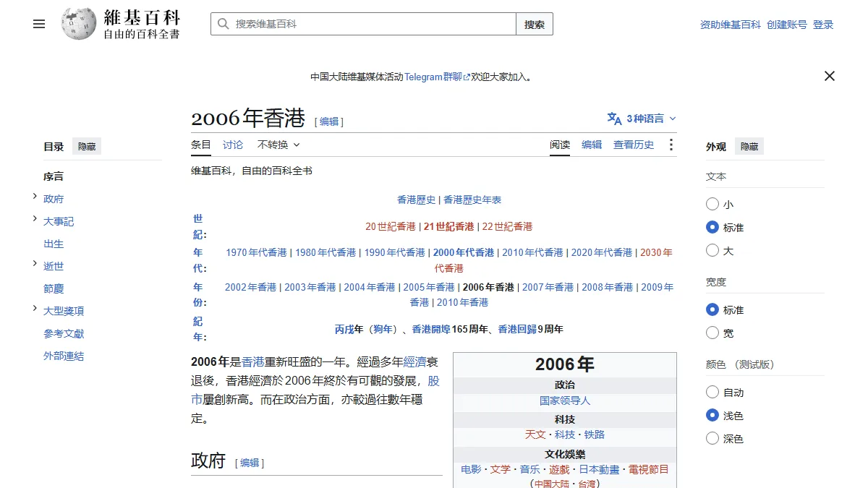Open the 香港回歸 link
The height and width of the screenshot is (488, 868).
517,329
